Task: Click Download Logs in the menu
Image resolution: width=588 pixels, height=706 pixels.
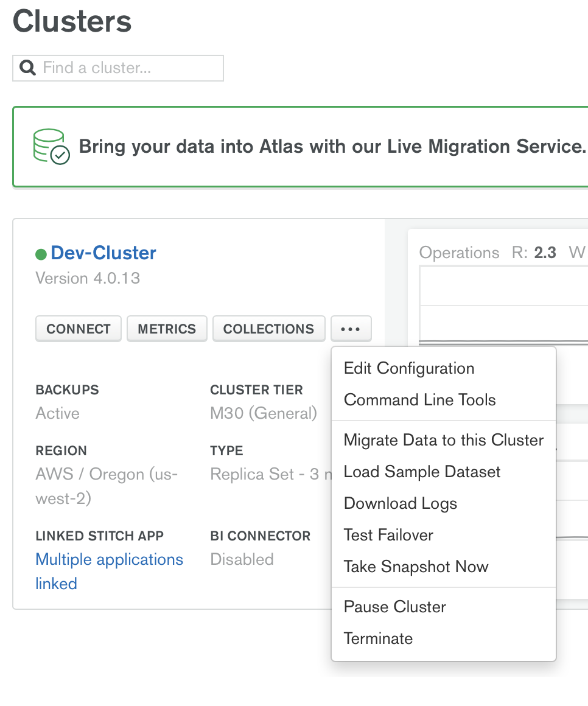Action: pyautogui.click(x=400, y=503)
